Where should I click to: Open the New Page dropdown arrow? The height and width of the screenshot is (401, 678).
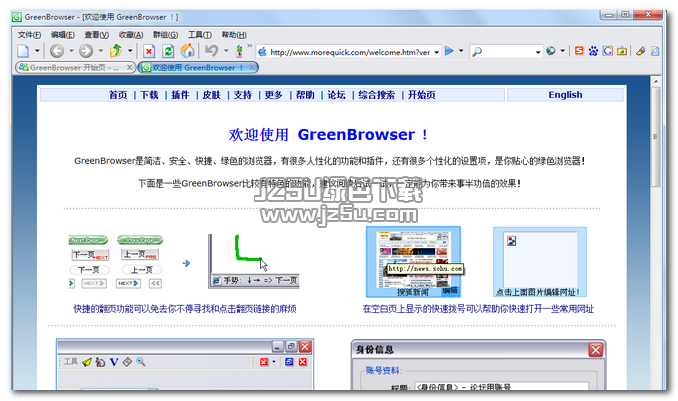[37, 51]
